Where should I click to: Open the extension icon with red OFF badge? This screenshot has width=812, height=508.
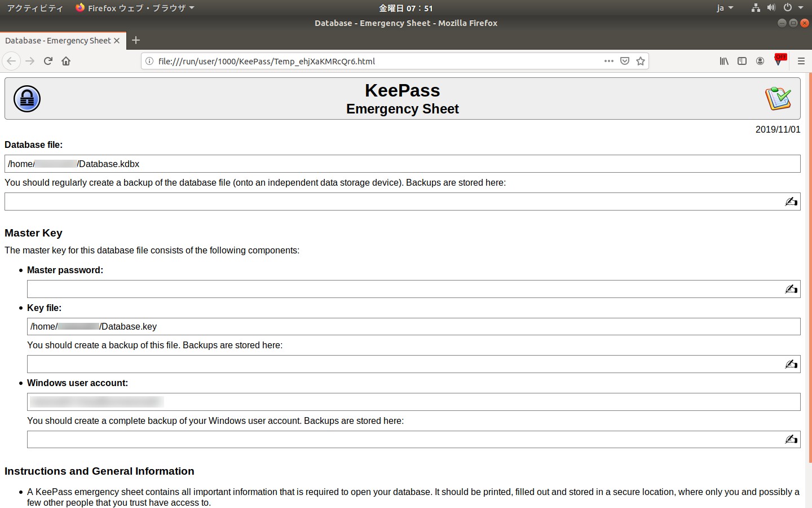coord(779,60)
